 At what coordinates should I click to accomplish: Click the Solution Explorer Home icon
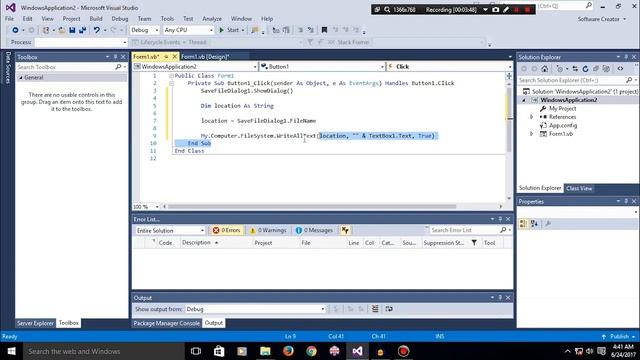click(544, 69)
